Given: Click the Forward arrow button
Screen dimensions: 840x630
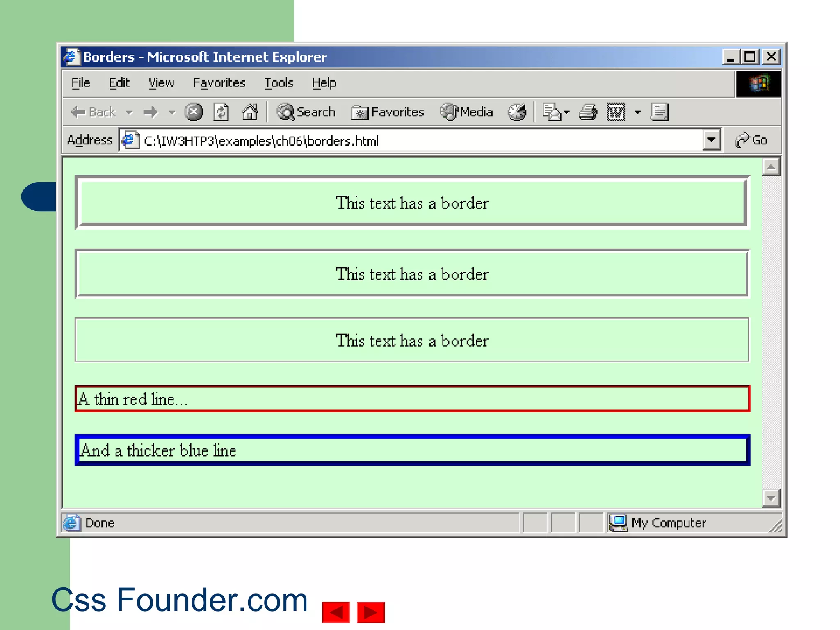Looking at the screenshot, I should click(x=151, y=112).
